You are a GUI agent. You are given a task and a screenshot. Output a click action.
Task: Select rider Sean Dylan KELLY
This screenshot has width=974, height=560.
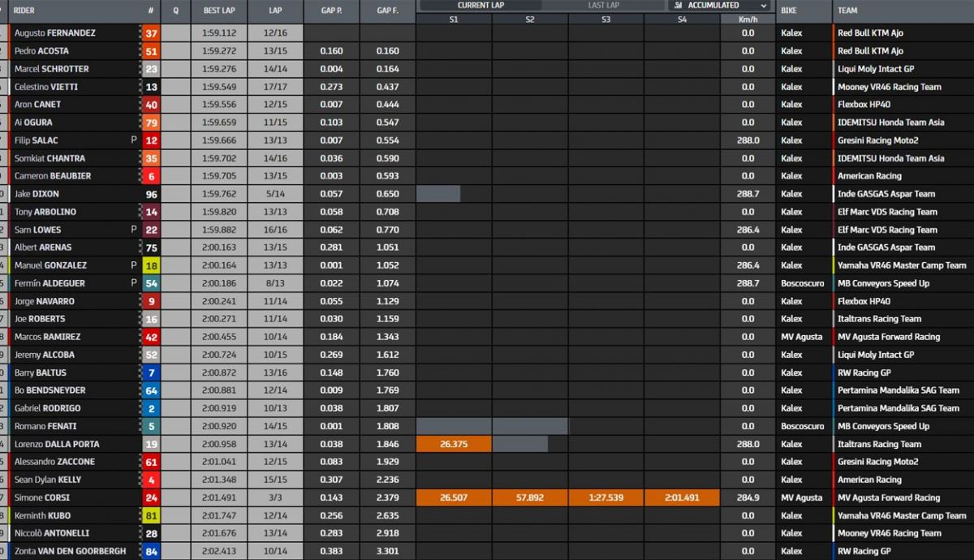click(48, 480)
